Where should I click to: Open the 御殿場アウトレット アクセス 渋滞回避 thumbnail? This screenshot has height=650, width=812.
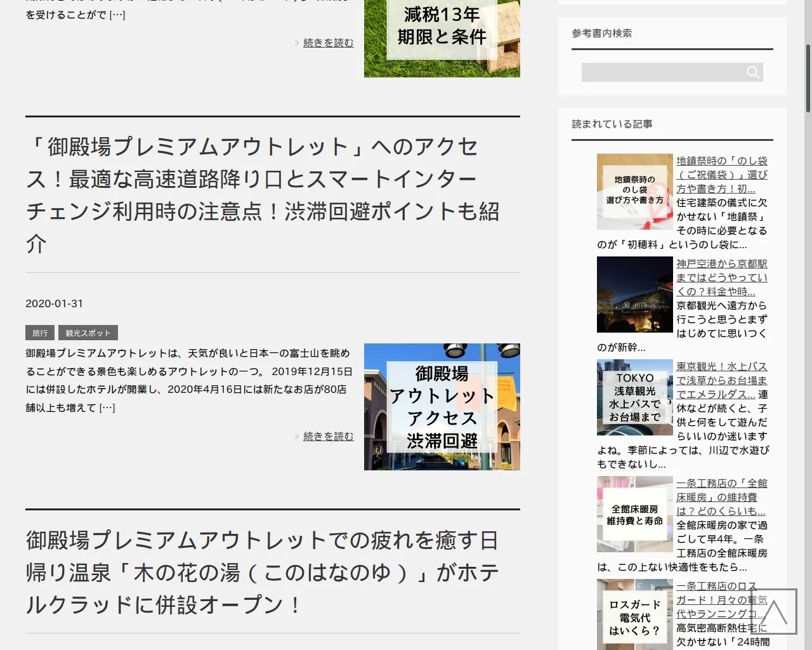click(x=442, y=407)
